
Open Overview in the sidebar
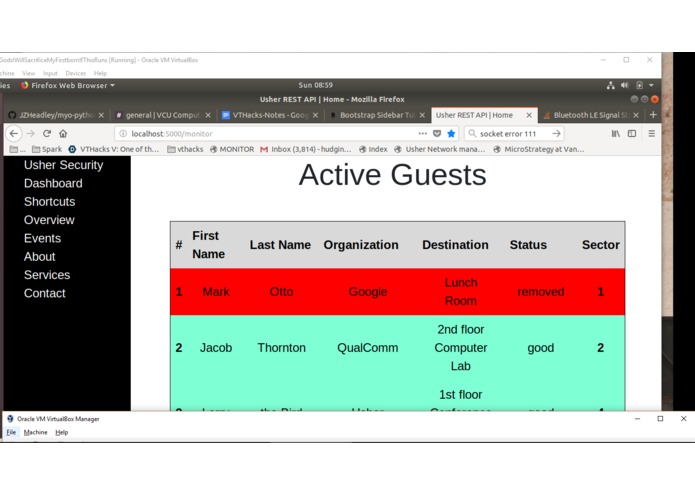point(49,220)
